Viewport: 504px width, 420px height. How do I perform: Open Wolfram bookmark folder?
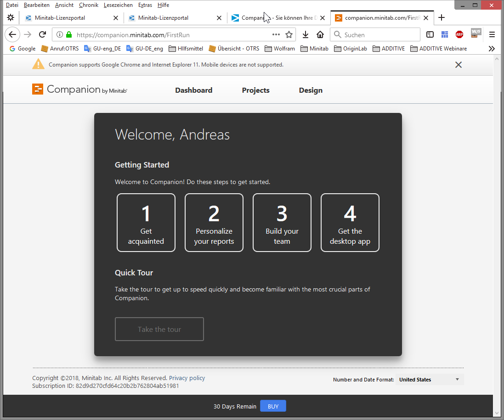[280, 49]
